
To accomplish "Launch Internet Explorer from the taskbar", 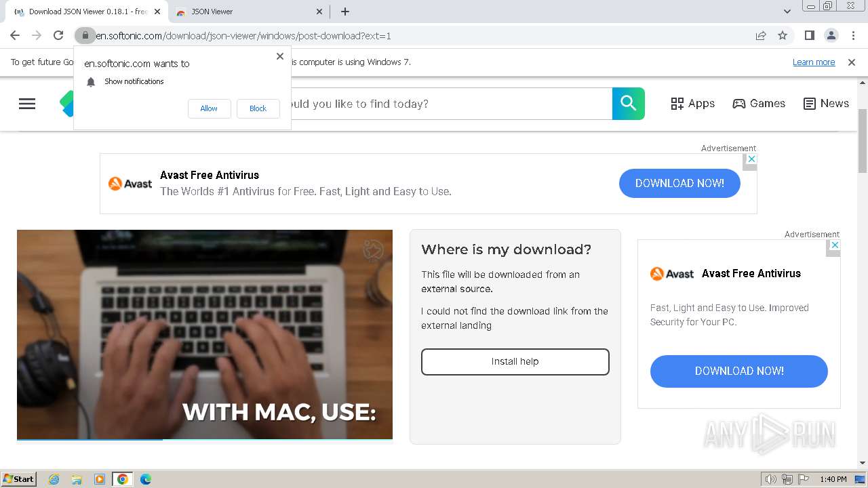I will coord(54,479).
